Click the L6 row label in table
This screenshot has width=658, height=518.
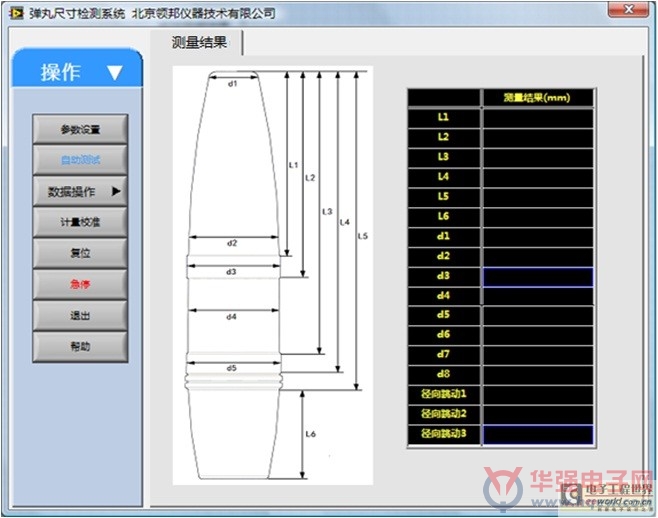(444, 216)
